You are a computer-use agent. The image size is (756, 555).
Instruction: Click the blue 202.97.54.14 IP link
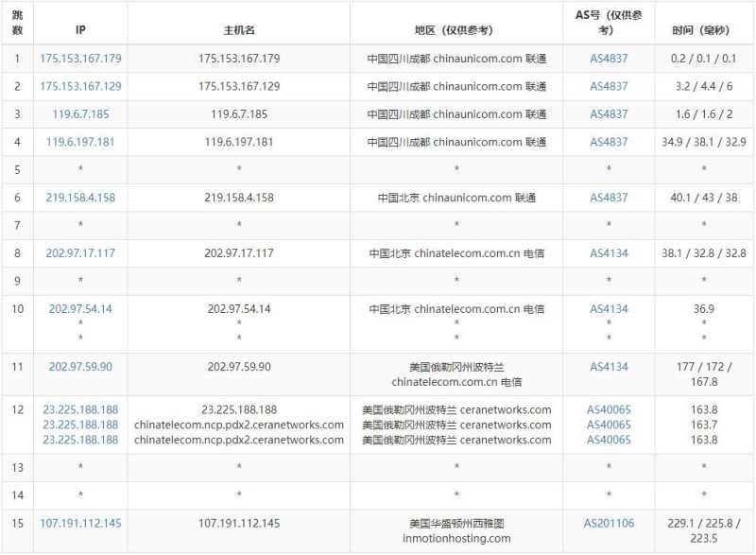(x=80, y=309)
